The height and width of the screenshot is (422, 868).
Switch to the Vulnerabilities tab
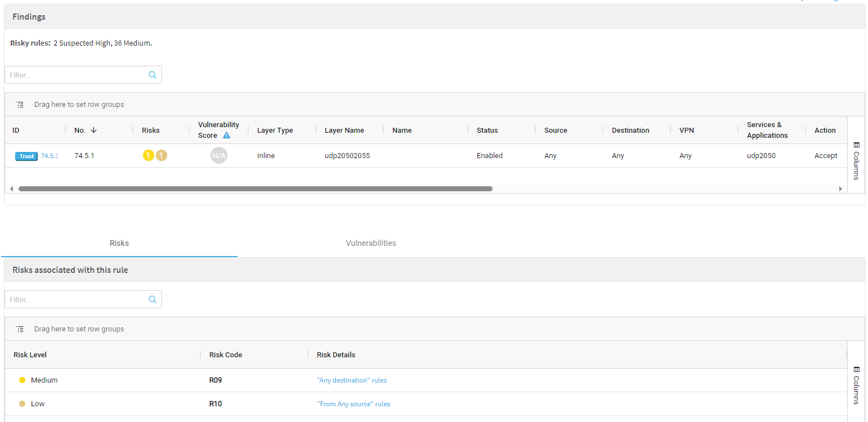click(x=371, y=243)
